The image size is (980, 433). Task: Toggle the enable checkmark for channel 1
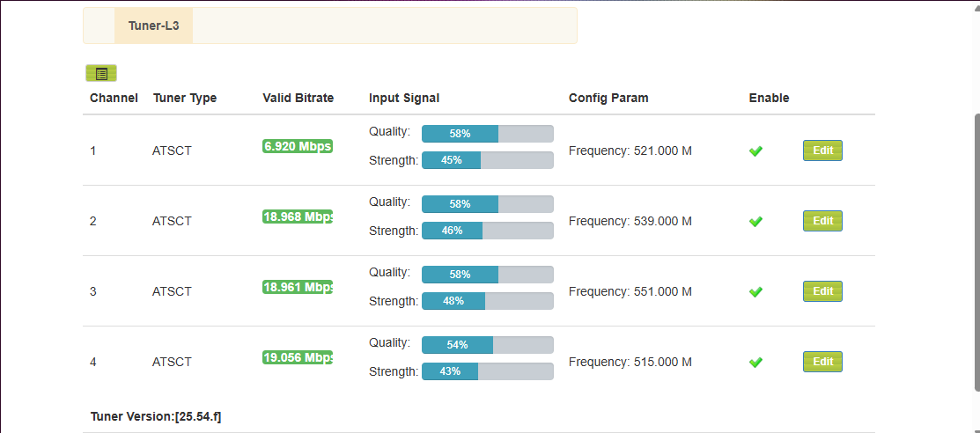(x=755, y=151)
